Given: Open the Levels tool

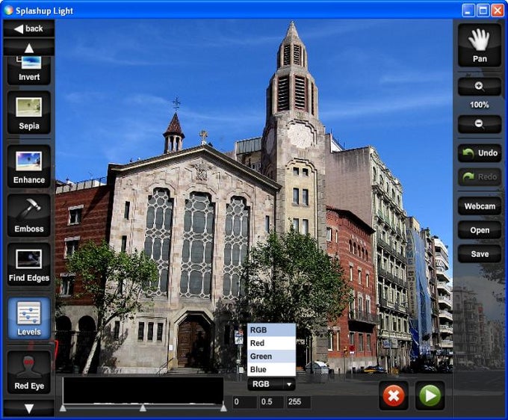Looking at the screenshot, I should pos(29,318).
